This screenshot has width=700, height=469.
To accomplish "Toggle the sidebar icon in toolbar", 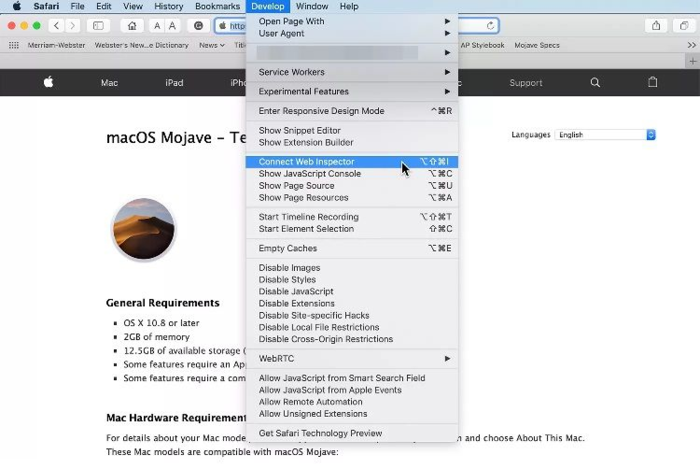I will coord(99,26).
